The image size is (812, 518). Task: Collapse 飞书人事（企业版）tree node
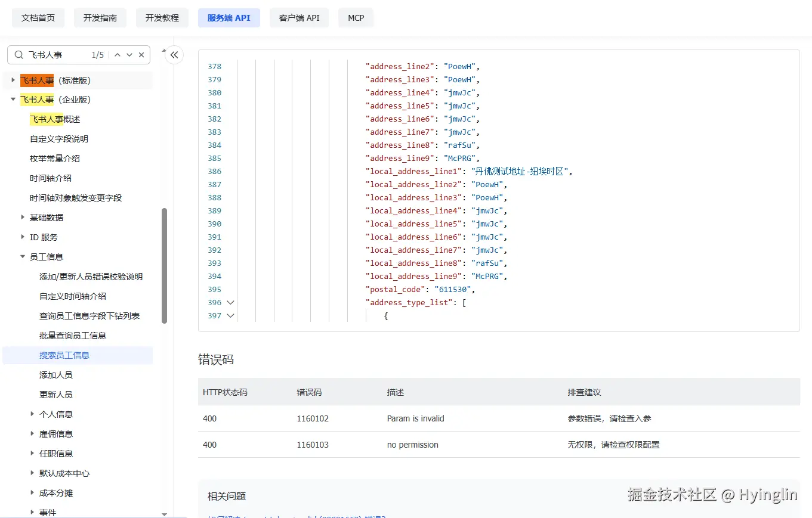pyautogui.click(x=13, y=100)
